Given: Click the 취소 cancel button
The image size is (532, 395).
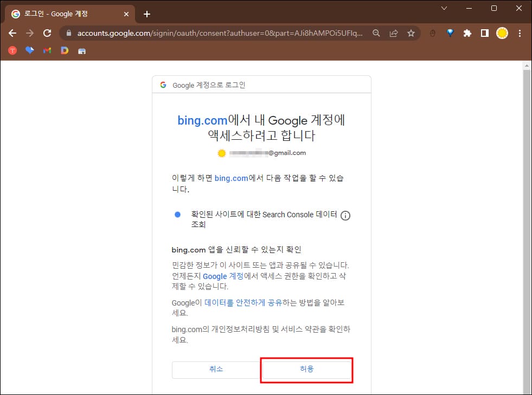Looking at the screenshot, I should point(216,370).
